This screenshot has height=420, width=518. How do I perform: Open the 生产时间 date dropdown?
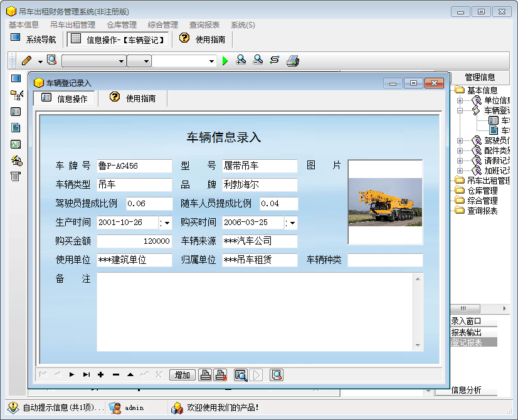click(166, 223)
